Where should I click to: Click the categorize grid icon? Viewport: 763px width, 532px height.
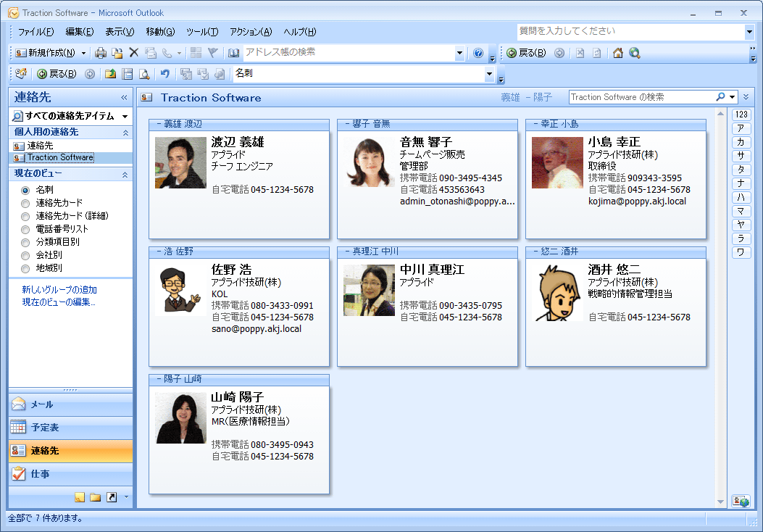(196, 53)
